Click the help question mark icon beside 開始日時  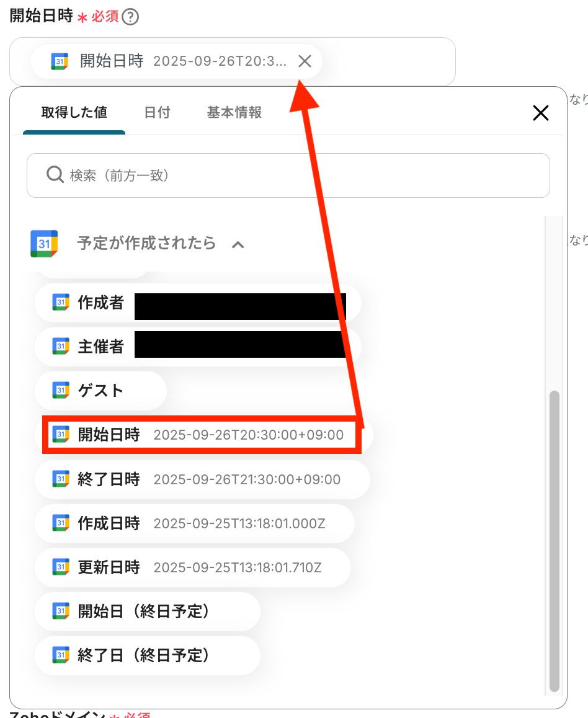pos(130,17)
